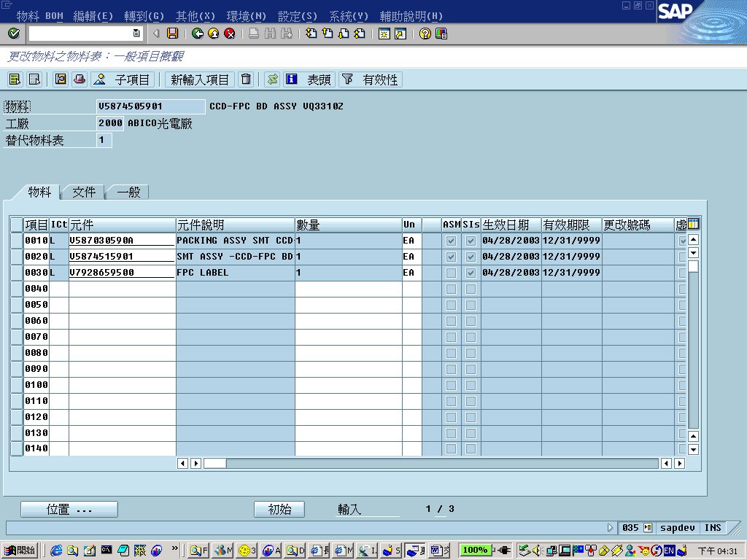Click the 位置 ... button

[x=69, y=510]
